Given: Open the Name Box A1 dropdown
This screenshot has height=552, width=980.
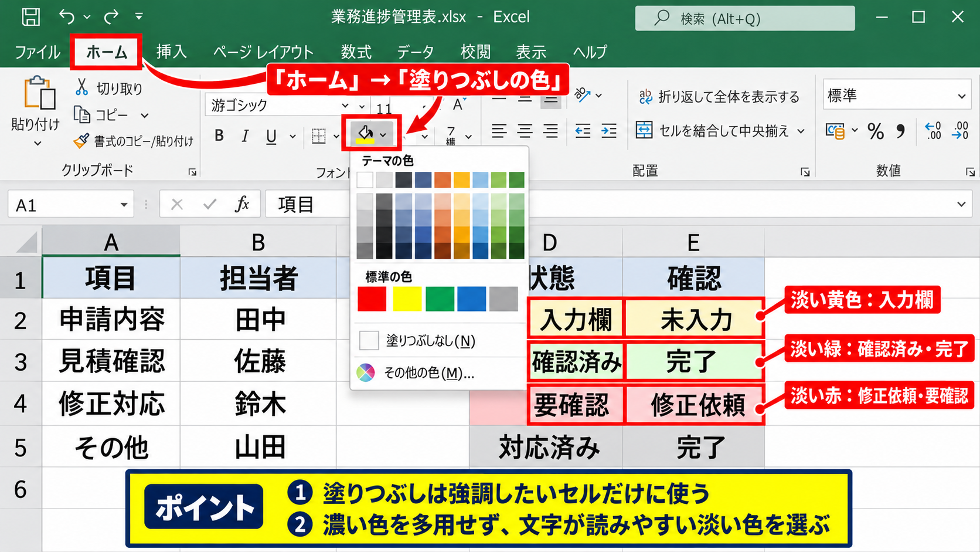Looking at the screenshot, I should click(x=124, y=205).
